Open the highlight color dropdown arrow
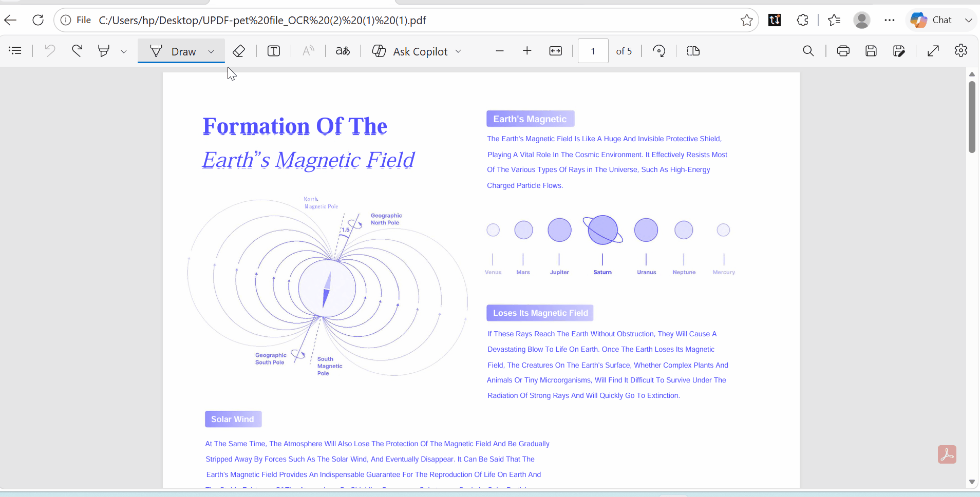Image resolution: width=980 pixels, height=497 pixels. coord(124,51)
